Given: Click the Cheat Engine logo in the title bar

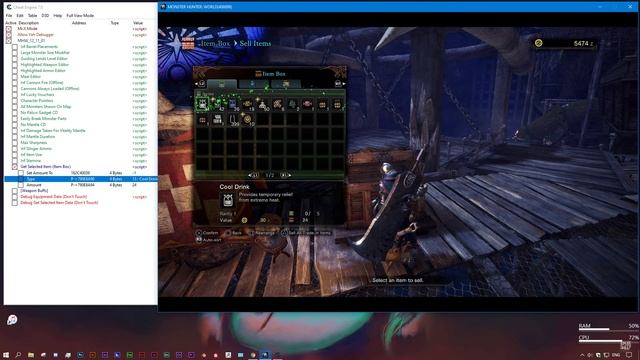Looking at the screenshot, I should click(x=9, y=7).
